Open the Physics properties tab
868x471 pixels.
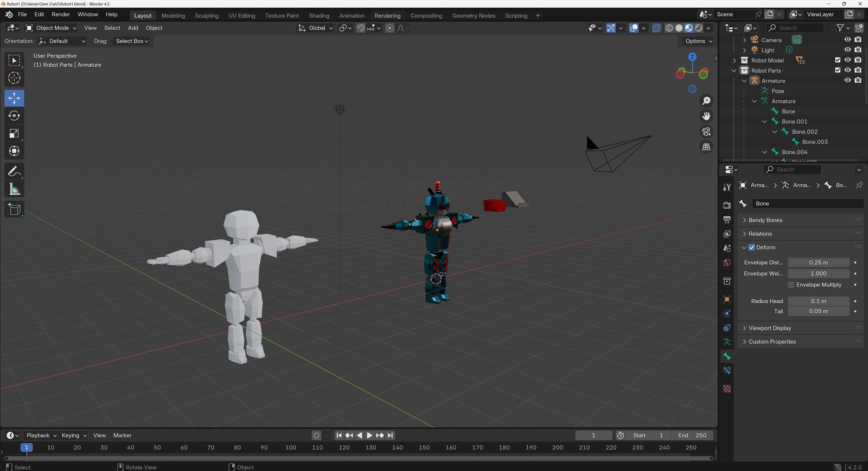(727, 313)
